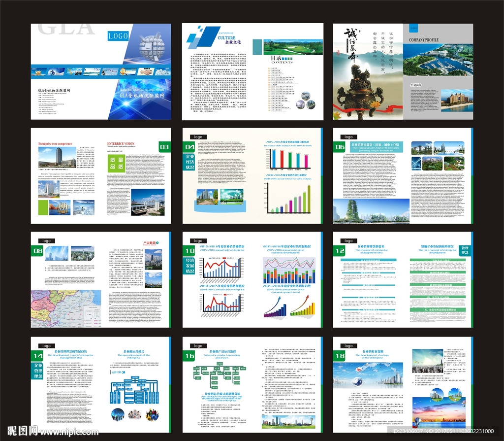Screen dimensions: 504x441
Task: Click the green process flowchart on page 16
Action: coord(219,376)
